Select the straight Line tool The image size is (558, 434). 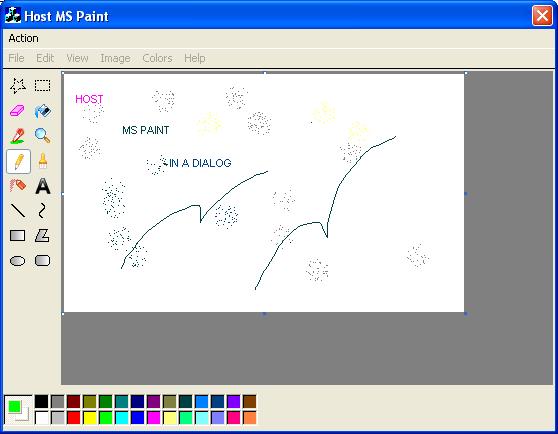(x=18, y=211)
